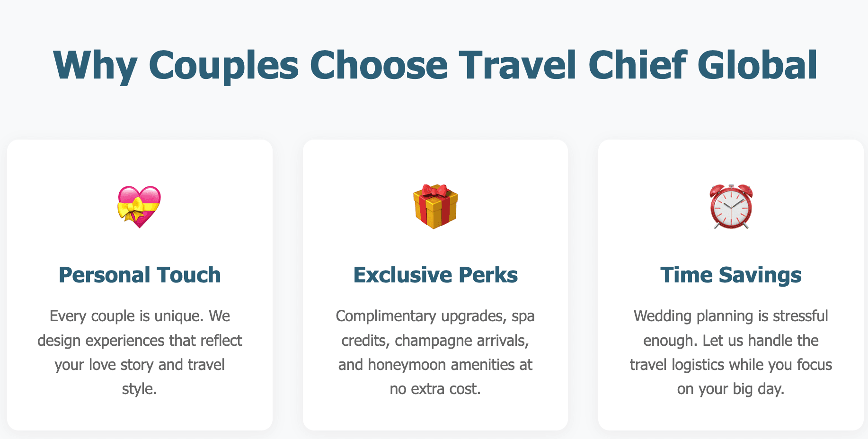Screen dimensions: 868x439
Task: Click the "travel logistics while you focus" line
Action: click(731, 365)
